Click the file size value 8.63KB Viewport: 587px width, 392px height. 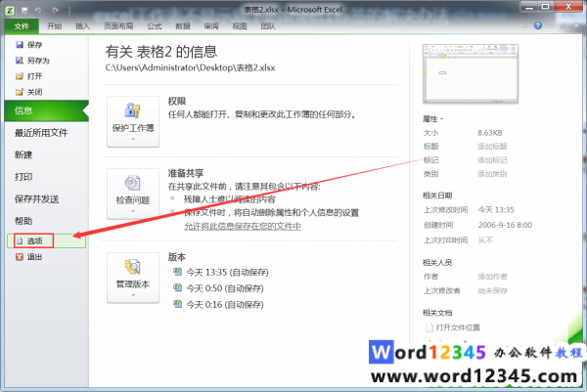[x=490, y=133]
